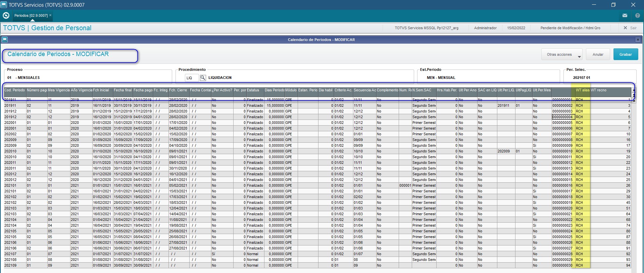Click the Estatus column header

pyautogui.click(x=255, y=90)
